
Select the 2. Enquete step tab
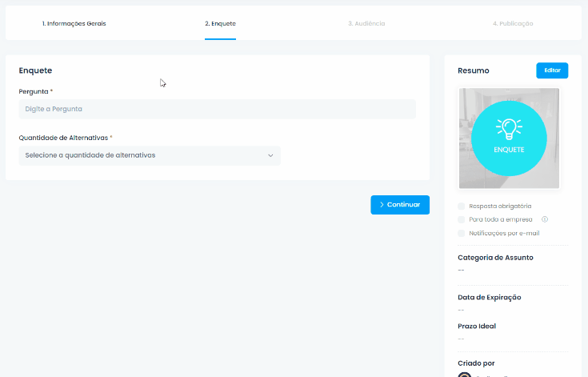[220, 24]
